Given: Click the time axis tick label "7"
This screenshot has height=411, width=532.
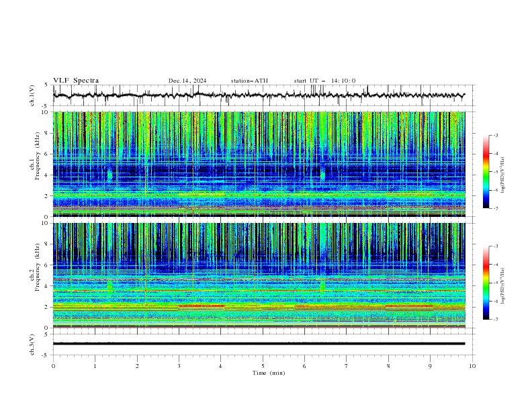Looking at the screenshot, I should click(x=347, y=366).
